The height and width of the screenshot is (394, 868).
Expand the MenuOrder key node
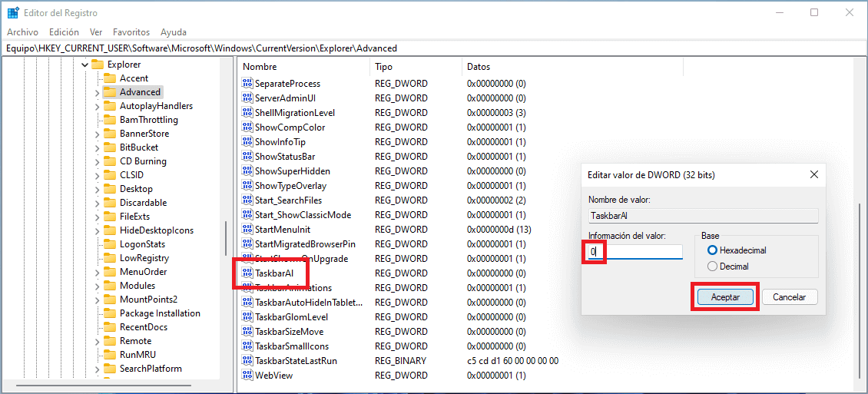point(97,272)
